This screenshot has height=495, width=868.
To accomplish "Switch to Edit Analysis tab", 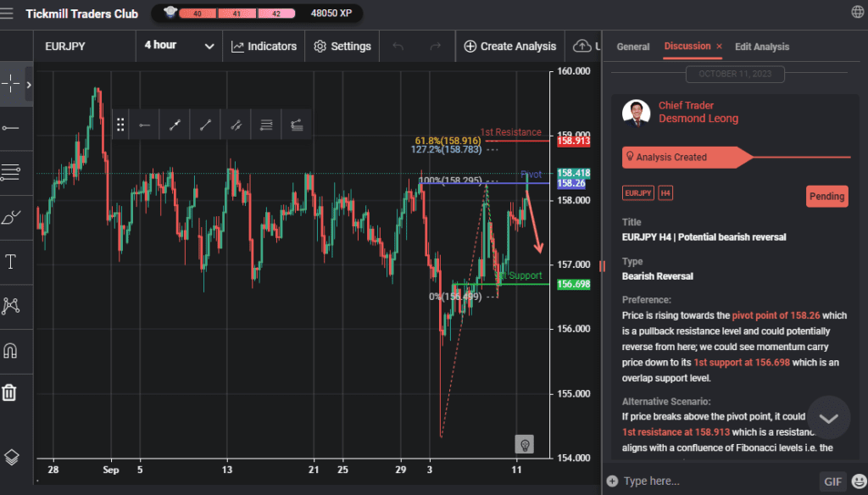I will (x=762, y=47).
